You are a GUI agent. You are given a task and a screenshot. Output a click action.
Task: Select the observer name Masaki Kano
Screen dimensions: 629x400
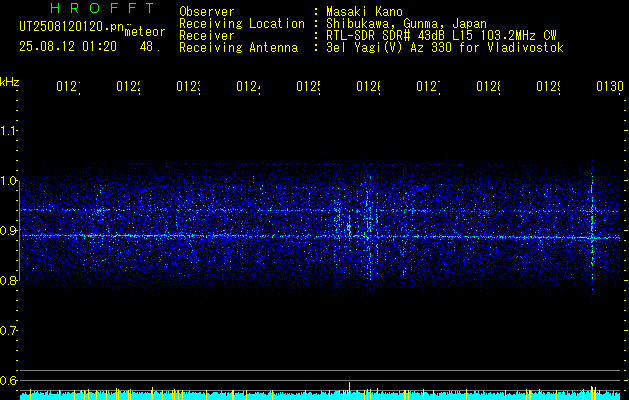[x=364, y=12]
